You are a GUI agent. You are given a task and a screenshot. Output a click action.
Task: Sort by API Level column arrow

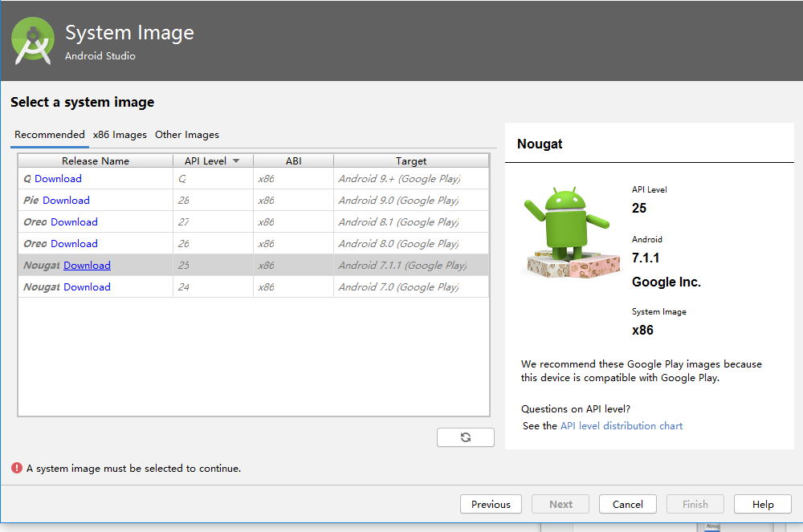click(236, 160)
